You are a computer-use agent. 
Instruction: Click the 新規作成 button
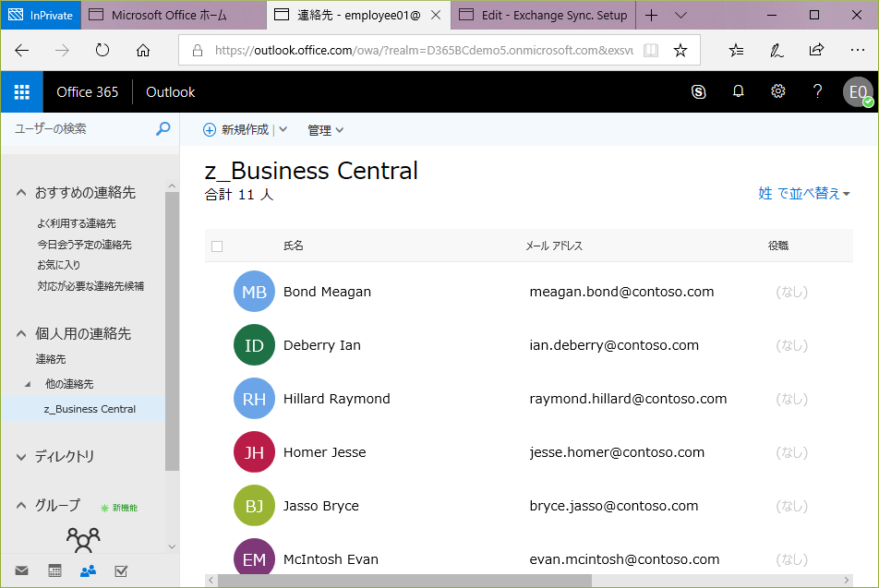pyautogui.click(x=236, y=130)
